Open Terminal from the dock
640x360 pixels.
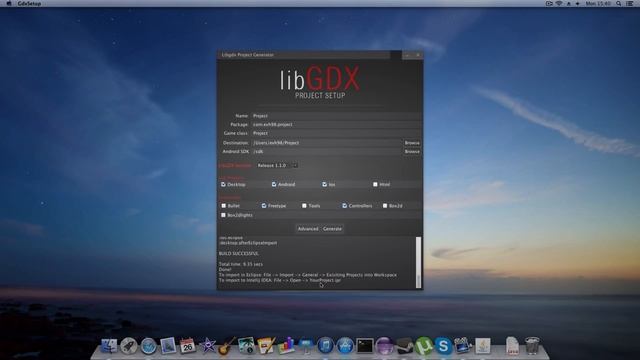pos(364,346)
